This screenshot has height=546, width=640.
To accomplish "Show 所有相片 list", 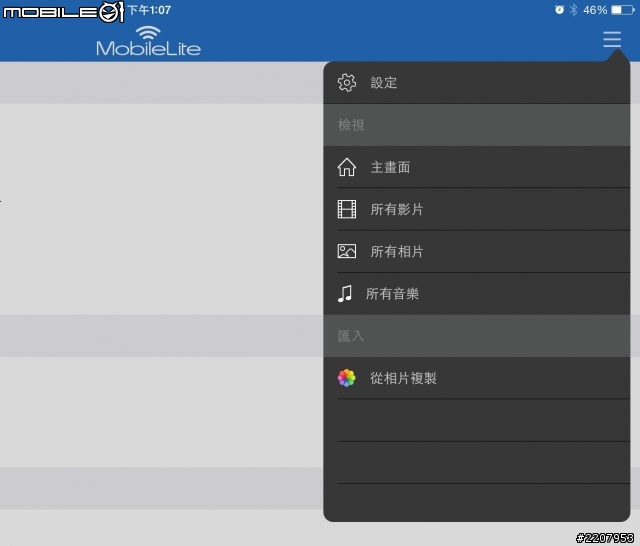I will pyautogui.click(x=477, y=251).
